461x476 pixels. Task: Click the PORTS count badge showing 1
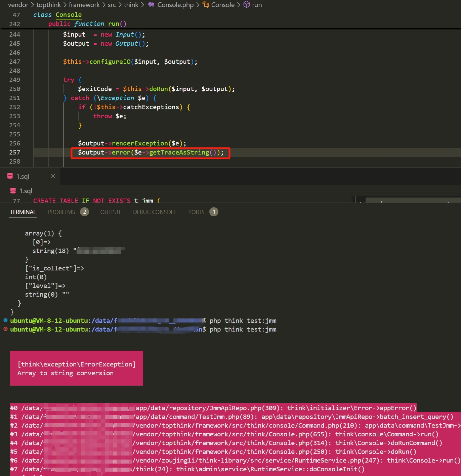click(214, 212)
